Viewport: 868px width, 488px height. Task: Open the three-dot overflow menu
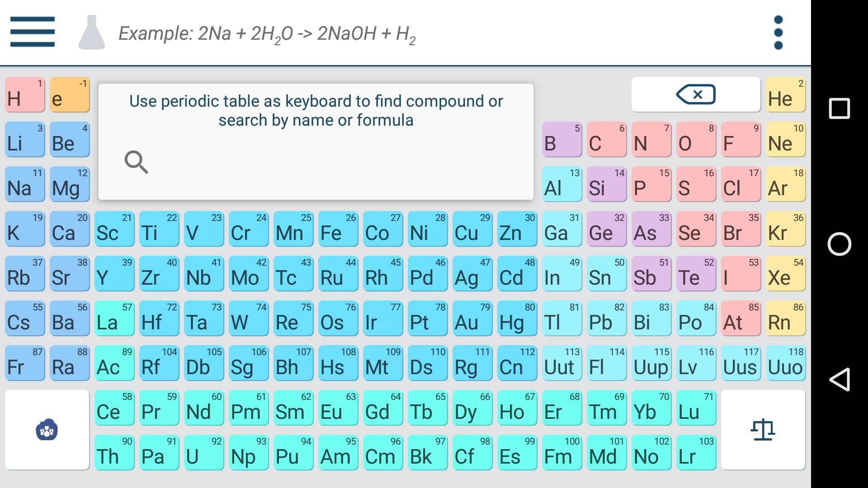pyautogui.click(x=778, y=31)
